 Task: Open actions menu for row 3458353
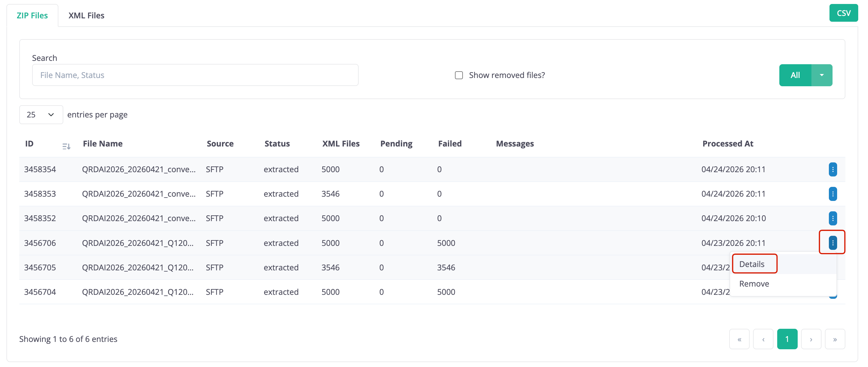tap(832, 194)
